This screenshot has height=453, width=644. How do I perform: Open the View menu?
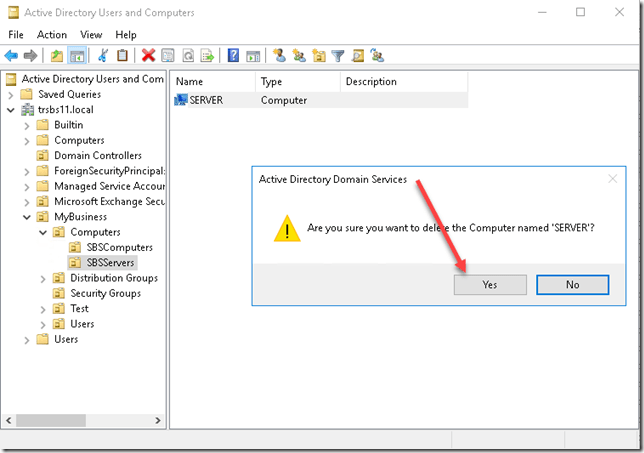tap(92, 34)
